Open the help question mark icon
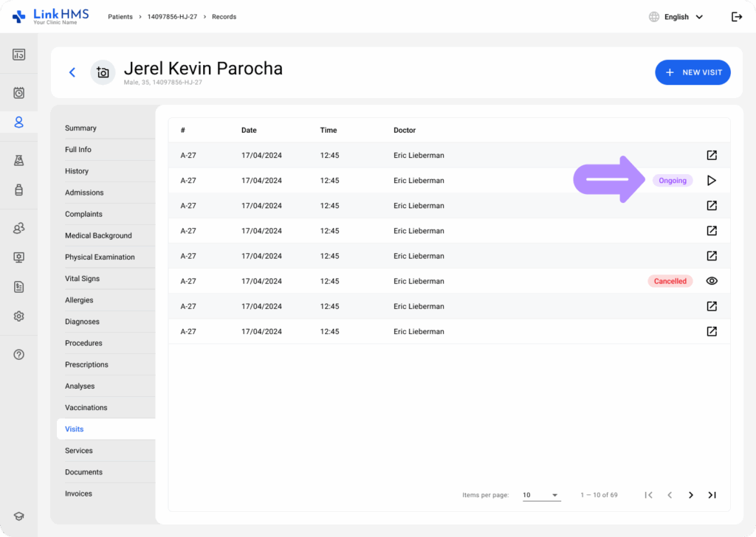The height and width of the screenshot is (537, 756). click(19, 354)
